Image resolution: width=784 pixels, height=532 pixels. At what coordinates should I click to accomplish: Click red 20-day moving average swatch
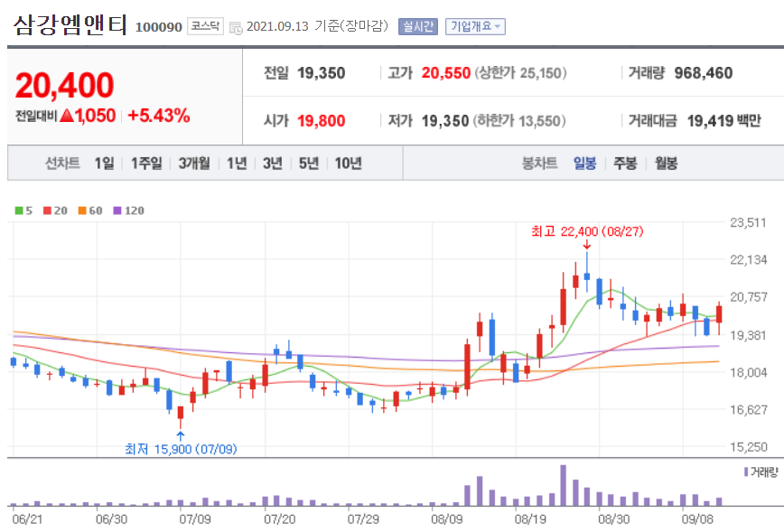tap(48, 210)
